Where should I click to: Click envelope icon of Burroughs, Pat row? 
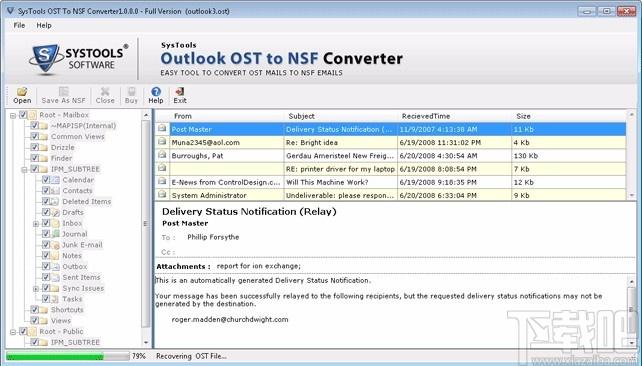(162, 155)
